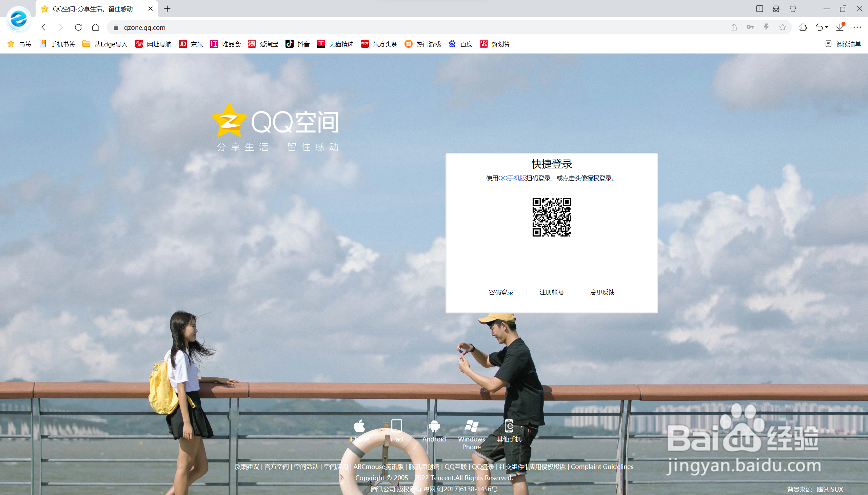Select the Windows Phone download icon
Viewport: 868px width, 495px height.
click(471, 426)
